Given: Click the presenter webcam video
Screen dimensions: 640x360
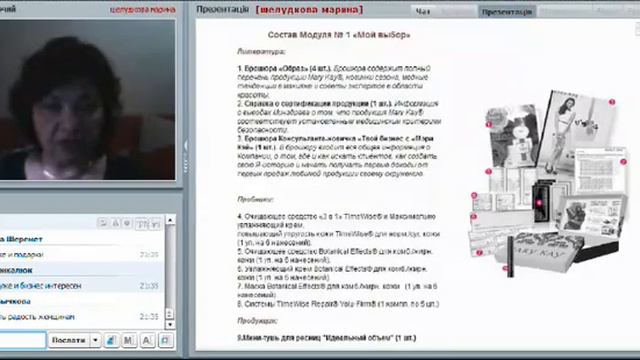Looking at the screenshot, I should pos(87,100).
